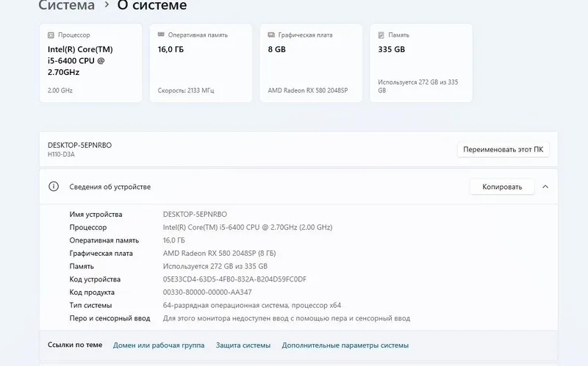Click the storage drive icon
Screen dimensions: 588x366
tap(381, 35)
